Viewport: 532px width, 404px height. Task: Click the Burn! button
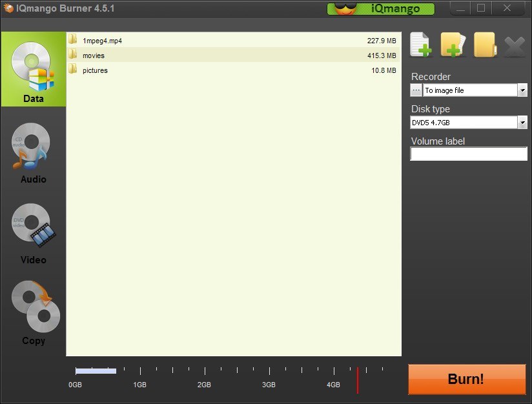click(x=467, y=379)
